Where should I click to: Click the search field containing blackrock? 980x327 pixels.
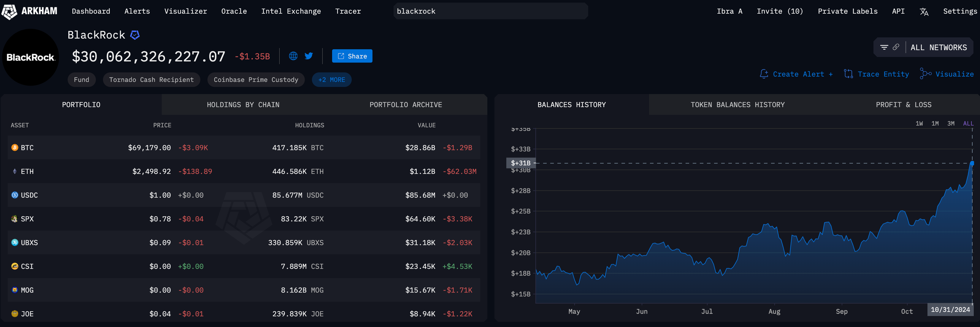(490, 11)
